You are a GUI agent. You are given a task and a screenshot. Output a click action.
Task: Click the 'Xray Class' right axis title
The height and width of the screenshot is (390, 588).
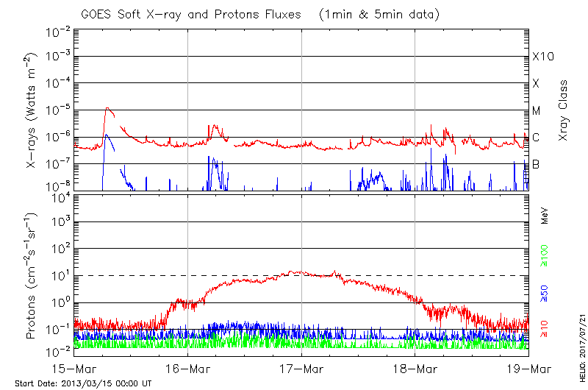click(563, 110)
